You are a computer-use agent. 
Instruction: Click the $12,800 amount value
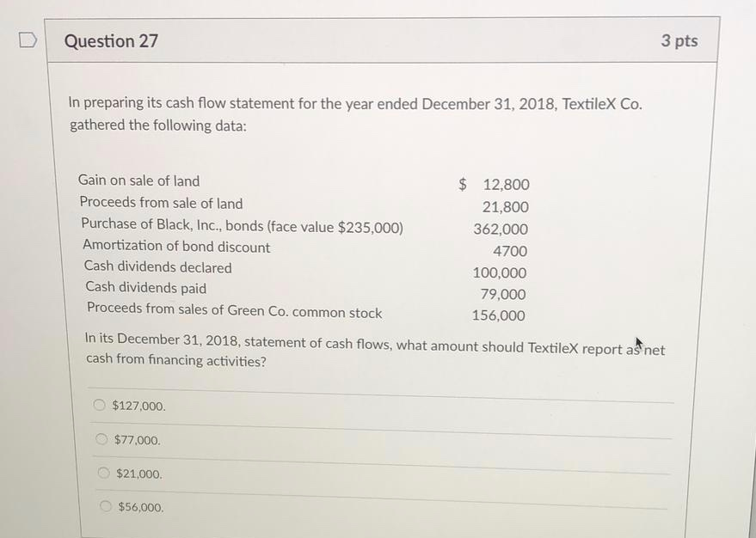tap(506, 184)
